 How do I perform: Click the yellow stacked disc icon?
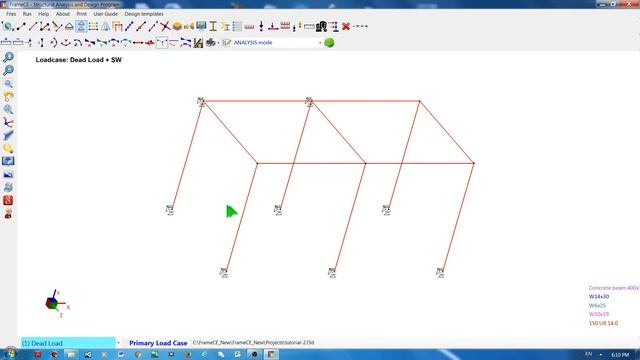pos(177,27)
